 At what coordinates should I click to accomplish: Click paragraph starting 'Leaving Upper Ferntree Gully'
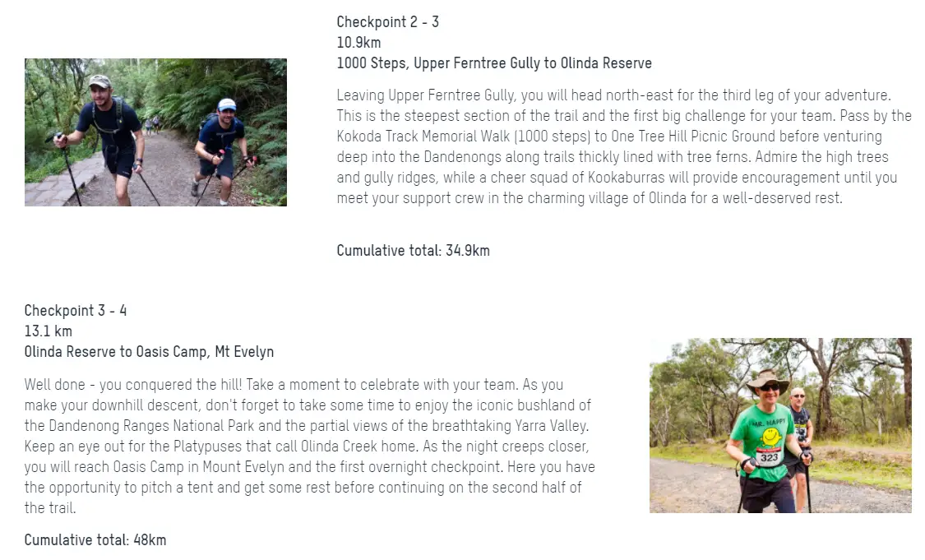pyautogui.click(x=624, y=146)
